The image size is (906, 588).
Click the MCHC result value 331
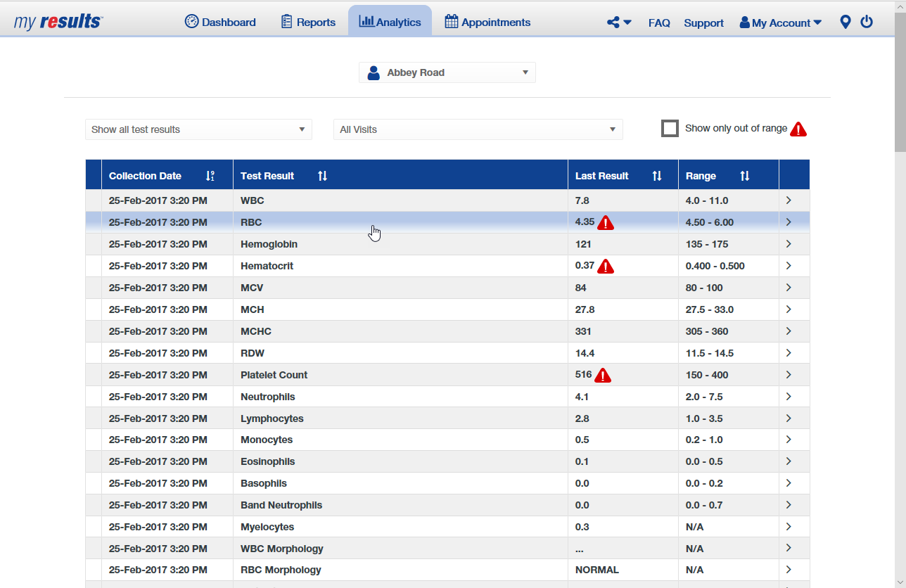tap(583, 331)
